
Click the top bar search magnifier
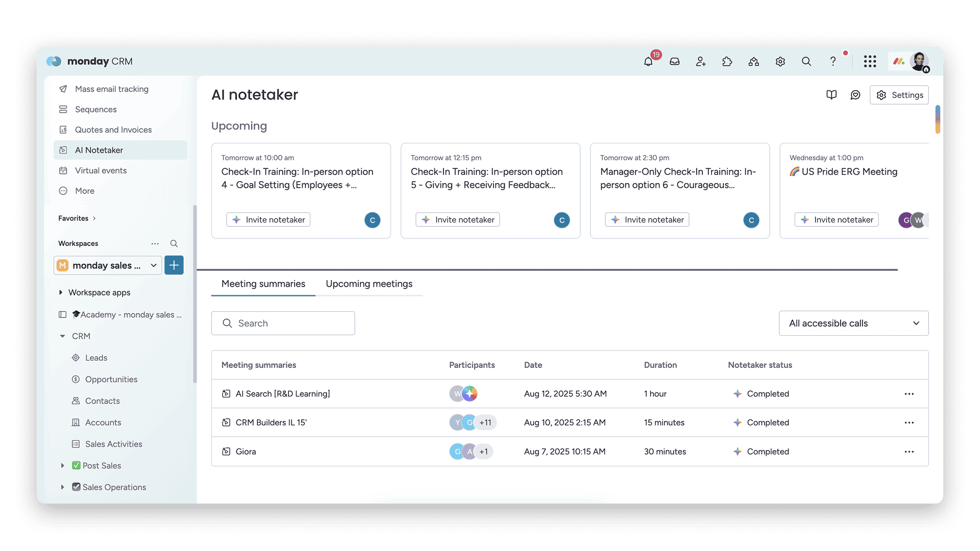[x=806, y=62]
